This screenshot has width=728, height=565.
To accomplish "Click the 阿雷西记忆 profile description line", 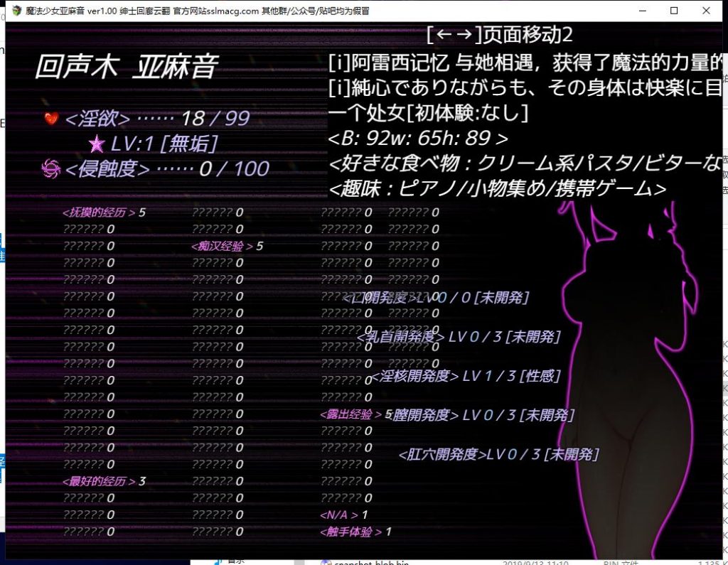I will (x=526, y=63).
